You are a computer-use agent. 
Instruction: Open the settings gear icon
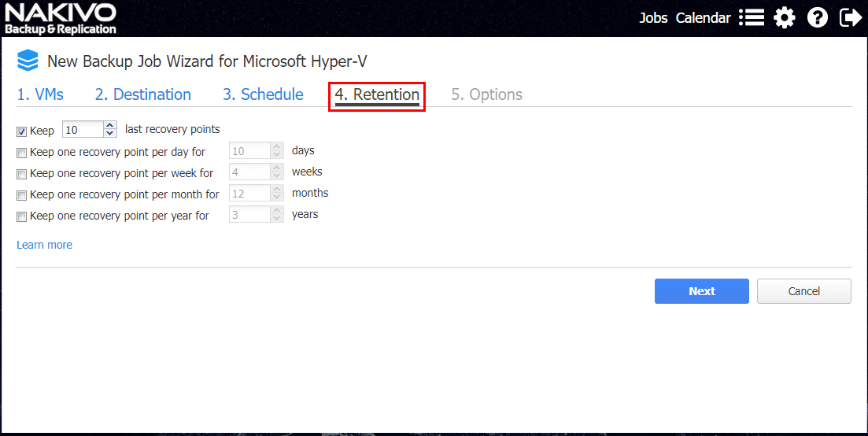tap(785, 17)
